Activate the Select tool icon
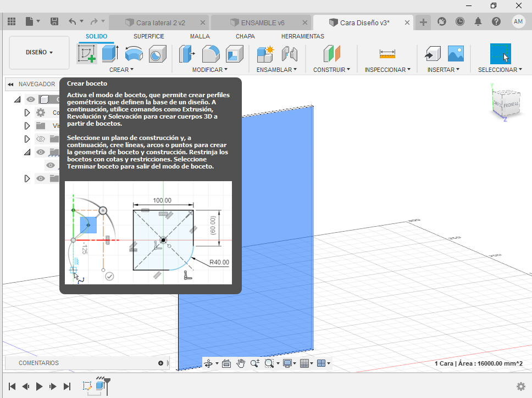 point(501,54)
